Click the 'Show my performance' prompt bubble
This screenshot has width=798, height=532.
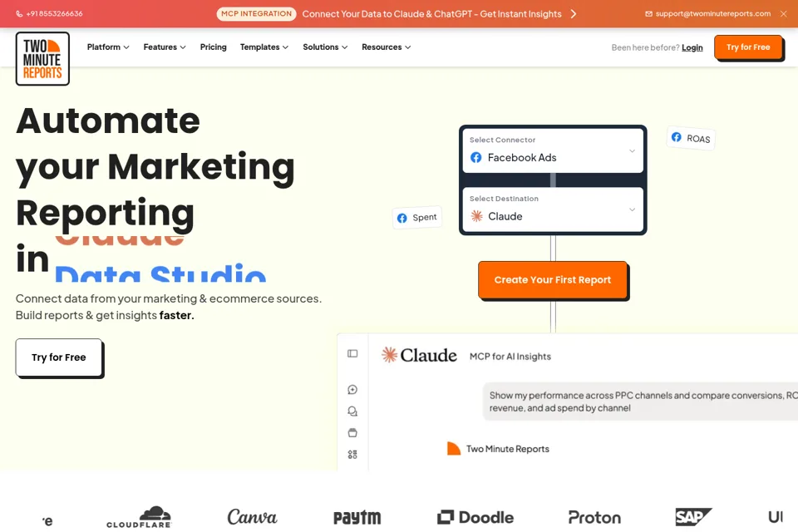coord(640,401)
